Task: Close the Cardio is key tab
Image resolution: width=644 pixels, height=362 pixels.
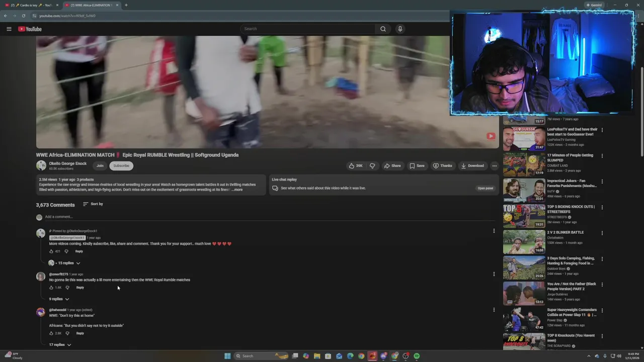Action: click(x=57, y=5)
